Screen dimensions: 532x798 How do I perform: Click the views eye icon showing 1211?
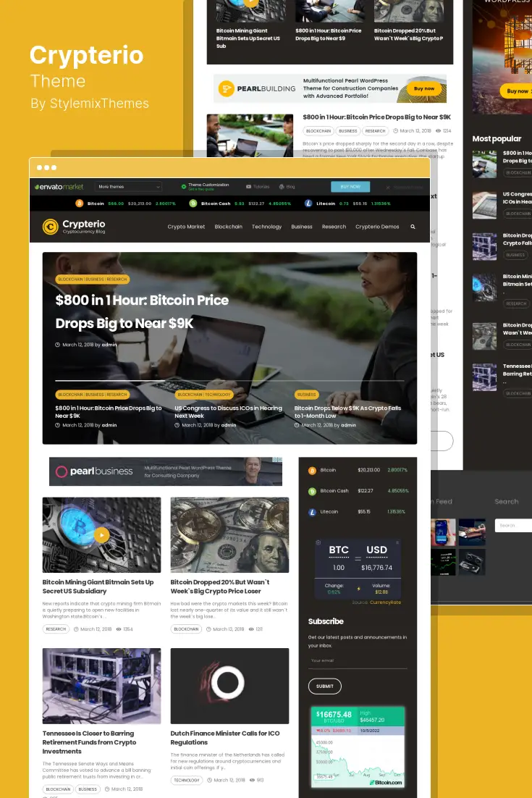(x=252, y=629)
